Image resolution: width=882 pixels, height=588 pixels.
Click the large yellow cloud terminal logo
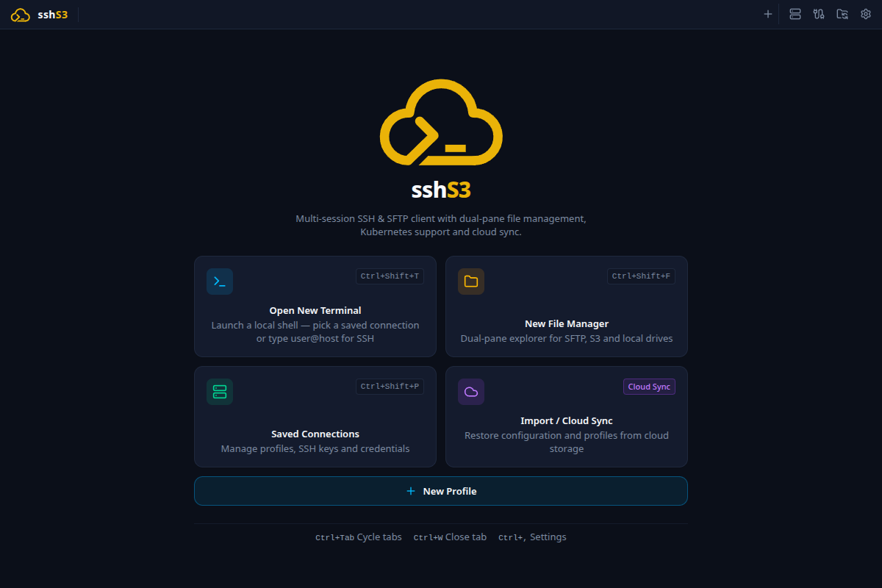[x=441, y=122]
